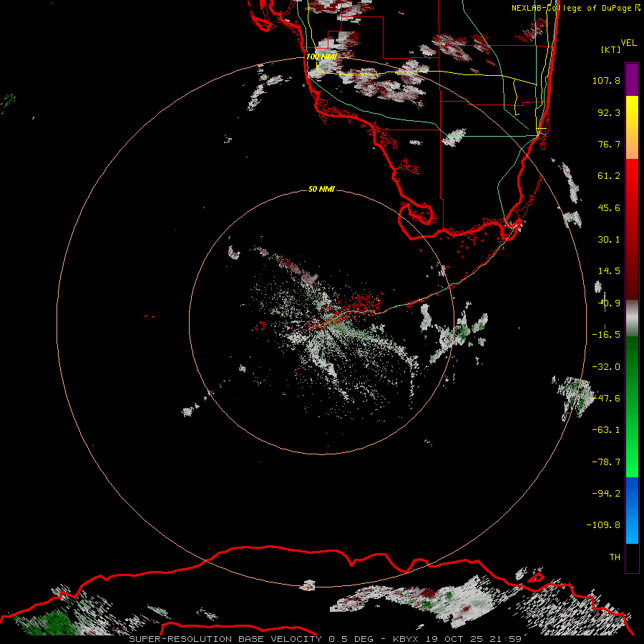Click the KBYX station identifier in the caption
644x644 pixels.
tap(407, 639)
